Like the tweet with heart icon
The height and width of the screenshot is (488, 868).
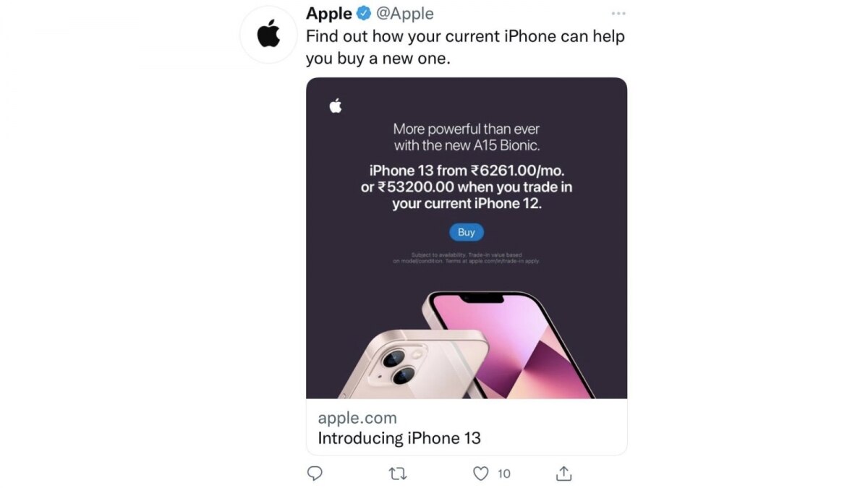click(481, 474)
